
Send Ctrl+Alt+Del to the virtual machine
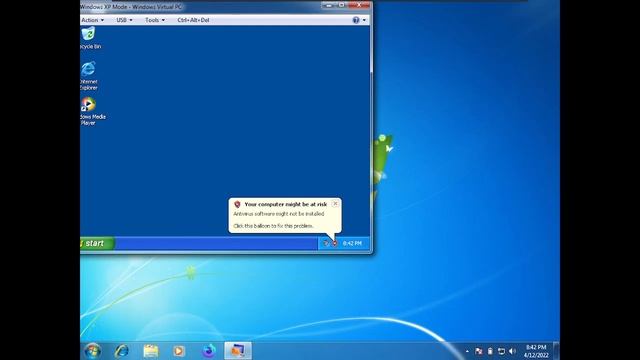pyautogui.click(x=193, y=20)
